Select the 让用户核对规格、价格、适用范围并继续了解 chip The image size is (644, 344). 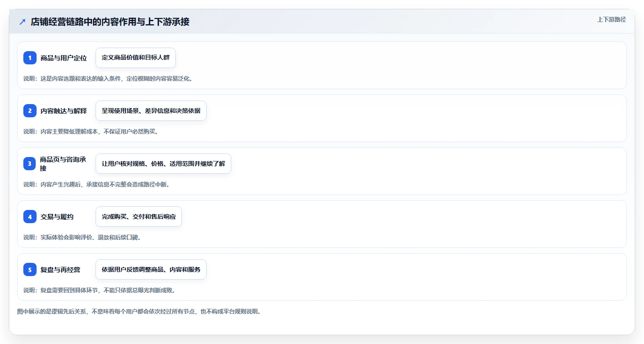click(163, 164)
